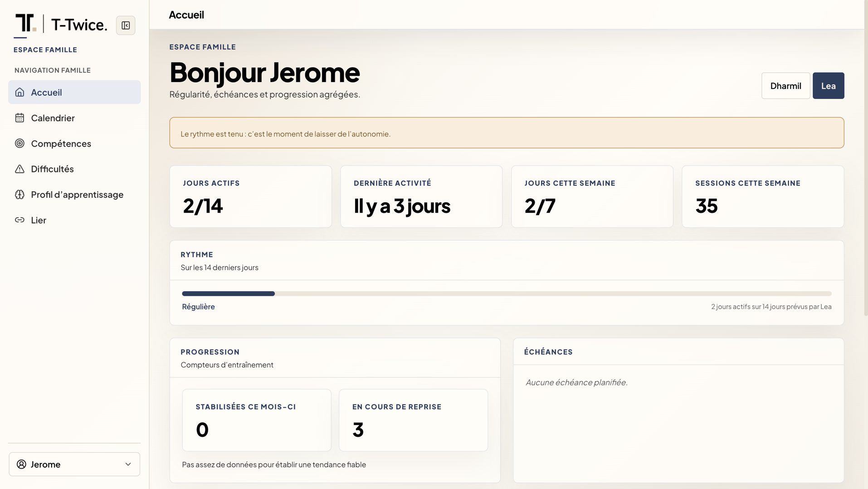Viewport: 868px width, 489px height.
Task: Click the warning triangle icon beside Difficultés
Action: pyautogui.click(x=20, y=169)
